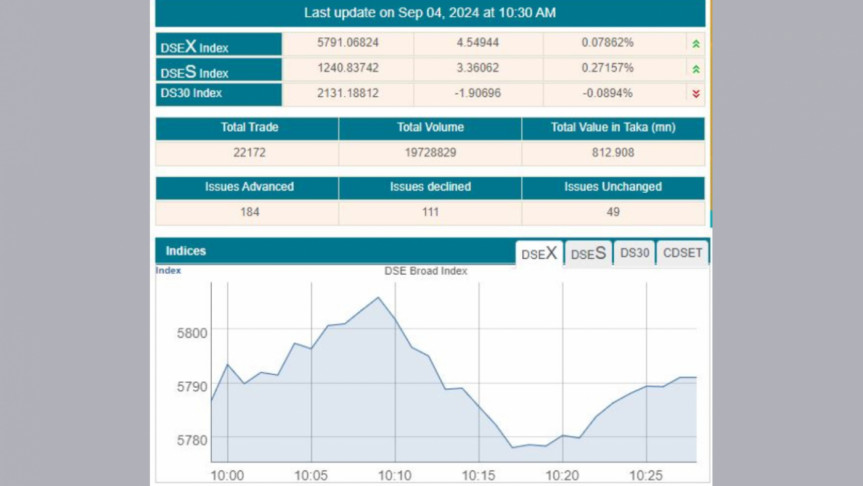Select the DSEX percent 0.07862%
863x486 pixels.
pyautogui.click(x=607, y=42)
